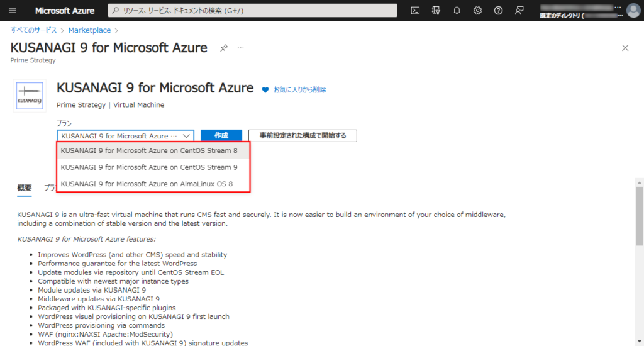Click 'KUSANAGI 9 for Microsoft Azure features:' heading
Viewport: 644px width, 346px height.
pyautogui.click(x=86, y=239)
